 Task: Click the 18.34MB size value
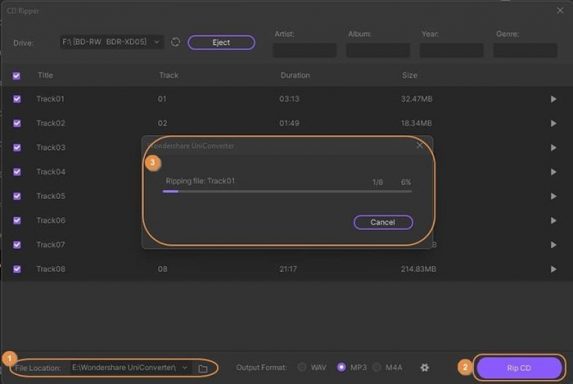417,123
